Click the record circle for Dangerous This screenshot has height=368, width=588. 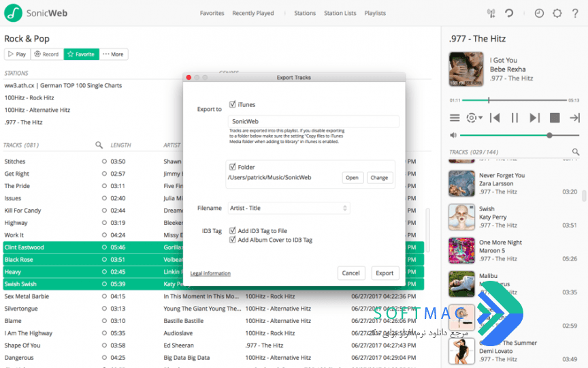104,358
